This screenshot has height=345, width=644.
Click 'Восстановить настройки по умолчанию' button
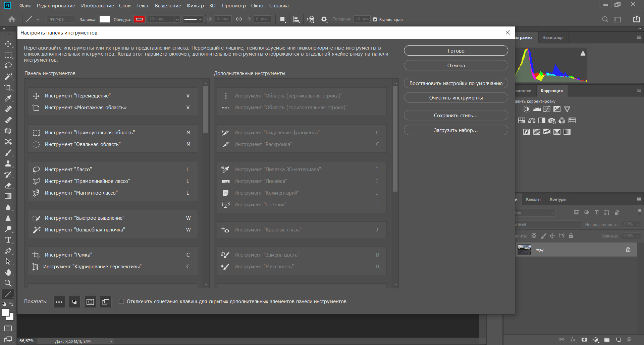click(x=456, y=83)
